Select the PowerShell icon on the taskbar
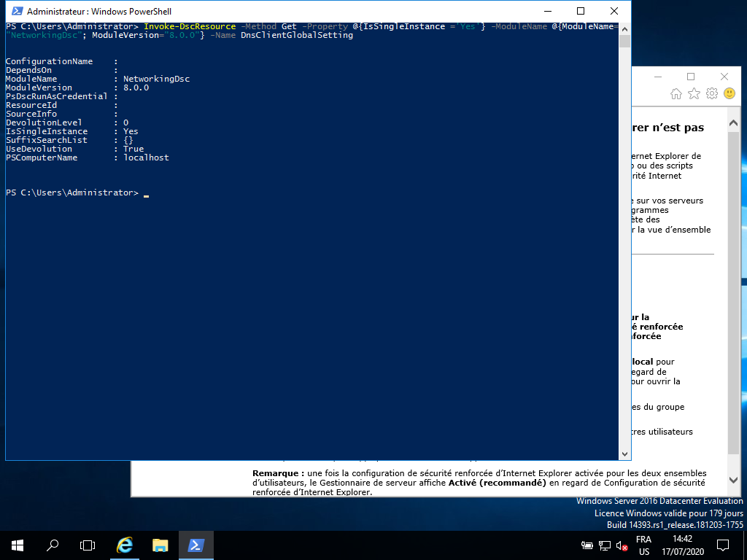The height and width of the screenshot is (560, 747). click(196, 545)
